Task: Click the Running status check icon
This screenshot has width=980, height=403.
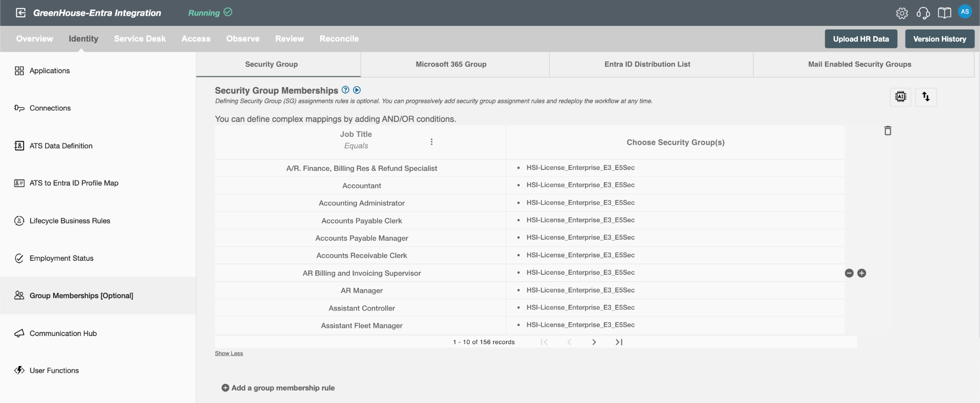Action: [x=228, y=12]
